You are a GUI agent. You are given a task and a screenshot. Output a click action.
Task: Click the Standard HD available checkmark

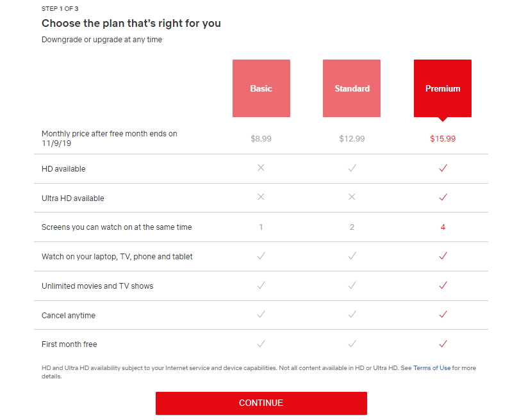pyautogui.click(x=351, y=168)
